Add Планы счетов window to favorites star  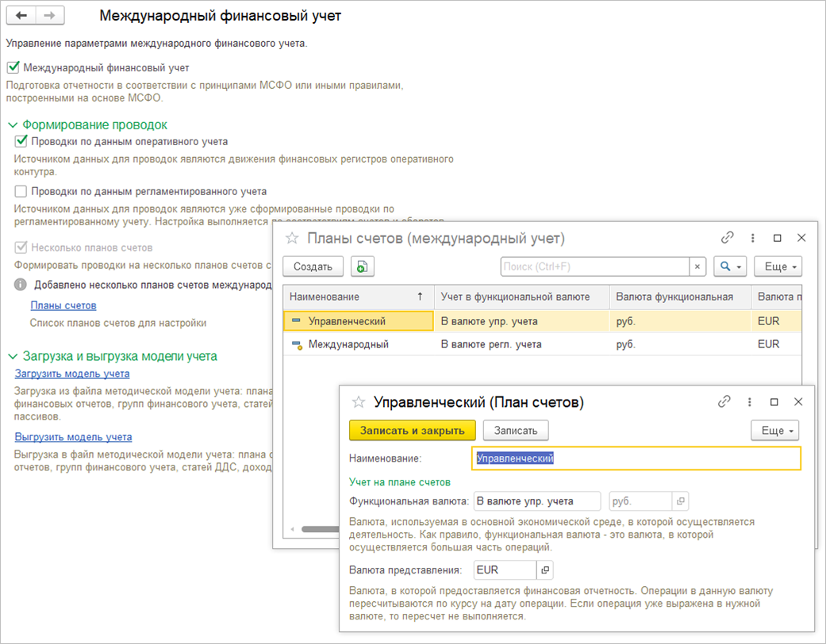pos(292,239)
